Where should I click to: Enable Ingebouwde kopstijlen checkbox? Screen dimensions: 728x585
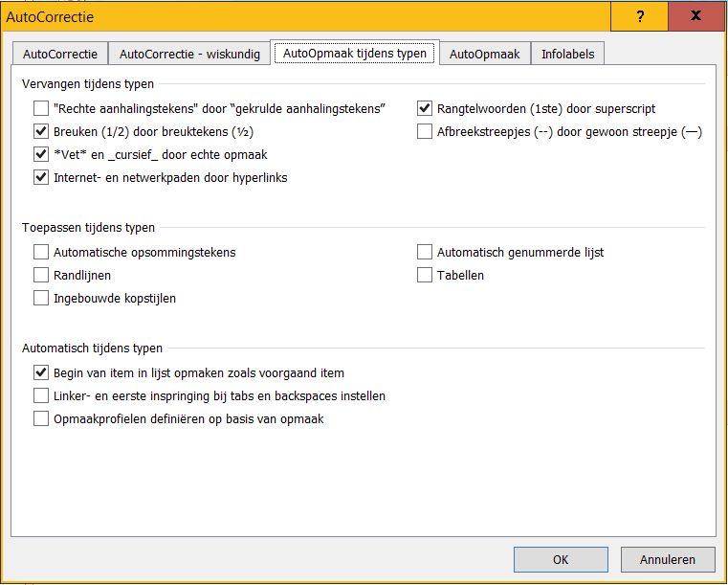pyautogui.click(x=41, y=298)
